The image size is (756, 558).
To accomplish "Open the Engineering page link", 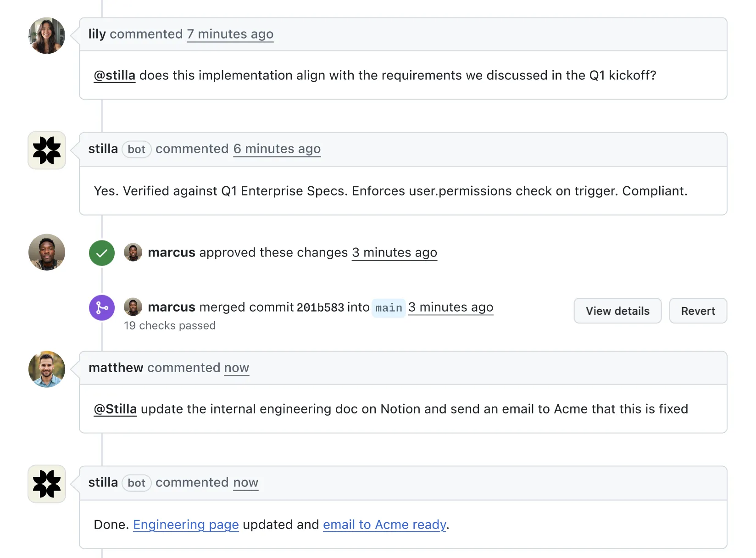I will (x=185, y=525).
